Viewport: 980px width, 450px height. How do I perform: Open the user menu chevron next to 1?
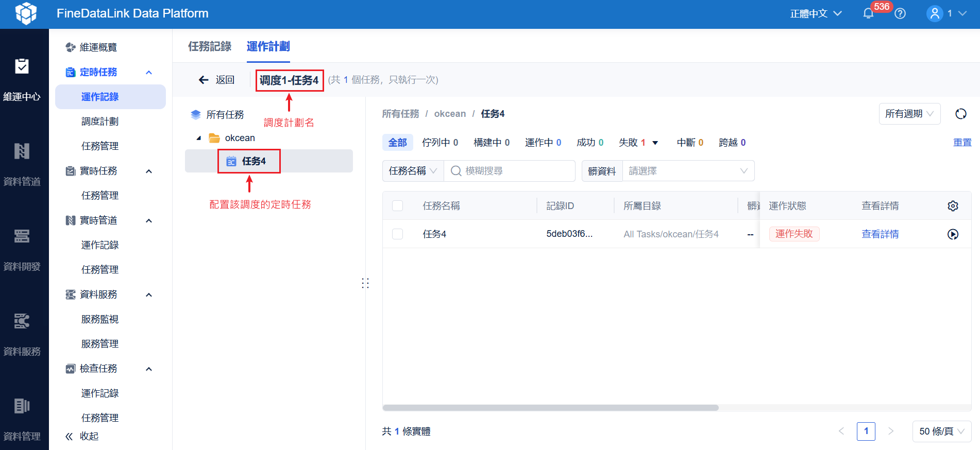coord(962,13)
